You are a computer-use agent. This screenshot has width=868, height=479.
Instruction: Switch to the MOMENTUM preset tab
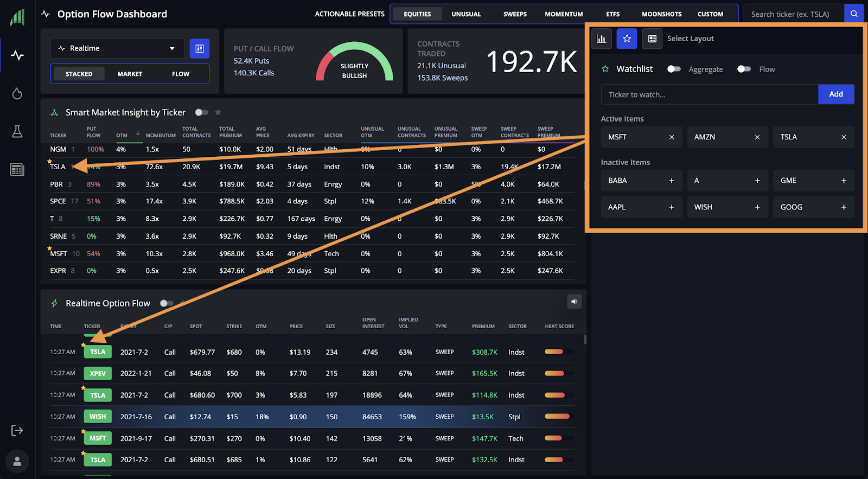(564, 14)
